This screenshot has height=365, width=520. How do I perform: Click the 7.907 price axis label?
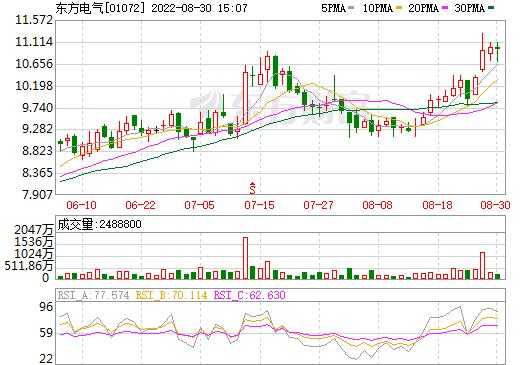pyautogui.click(x=37, y=195)
